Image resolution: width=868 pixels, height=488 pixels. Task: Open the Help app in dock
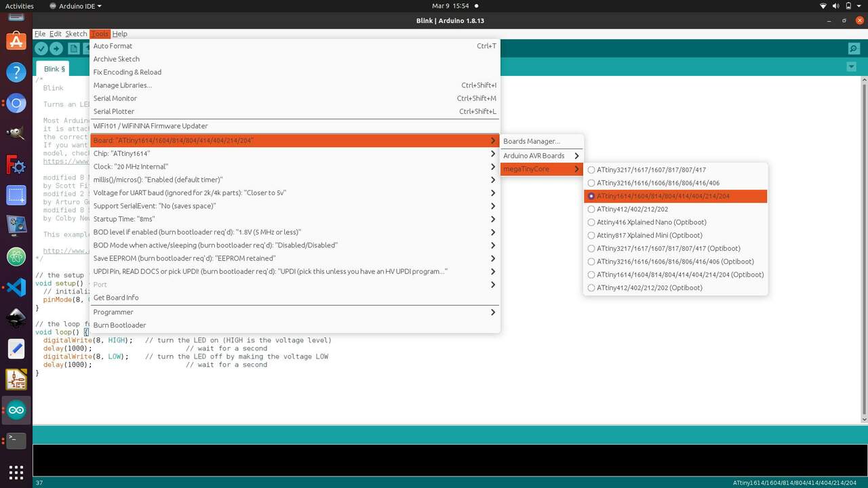click(16, 72)
